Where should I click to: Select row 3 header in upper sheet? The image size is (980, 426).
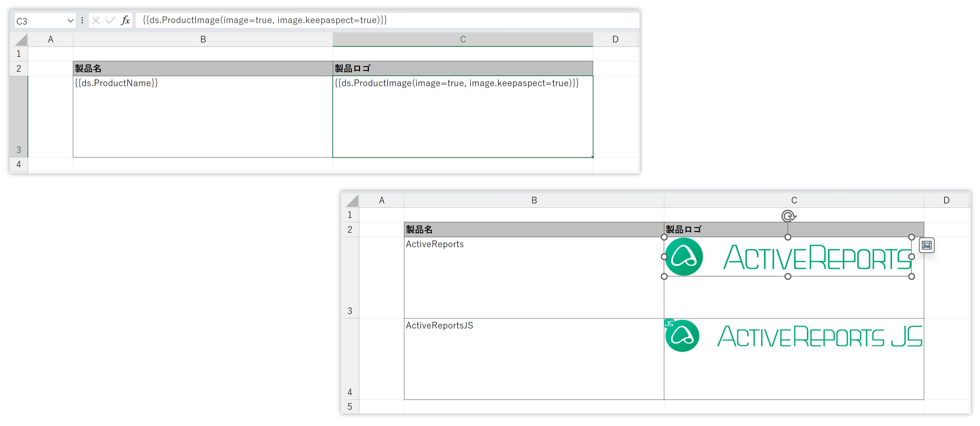19,117
